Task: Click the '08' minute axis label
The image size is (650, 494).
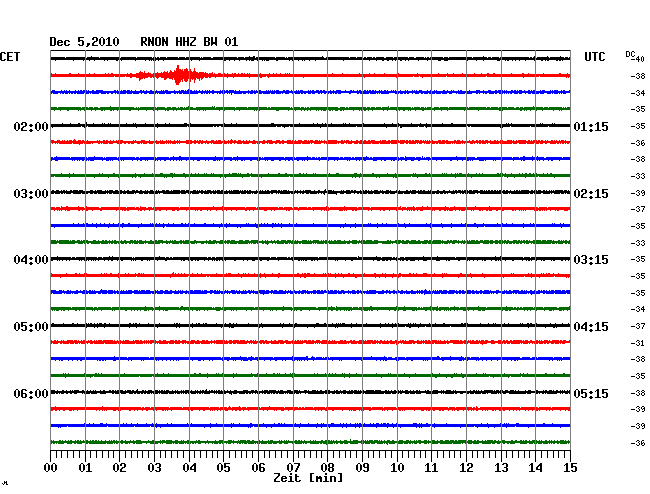Action: pyautogui.click(x=327, y=467)
